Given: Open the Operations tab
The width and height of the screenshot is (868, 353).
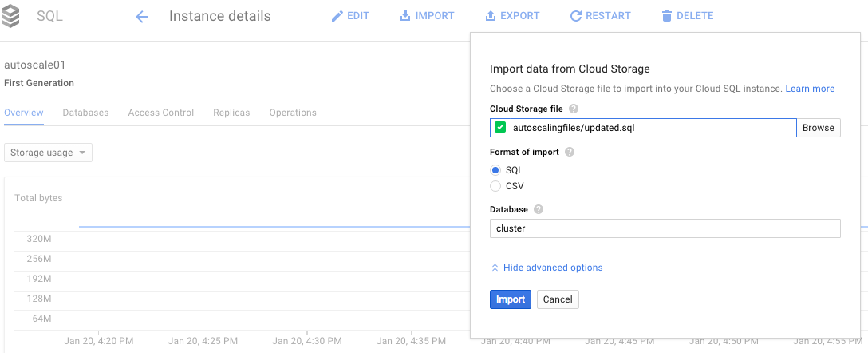Looking at the screenshot, I should coord(293,113).
